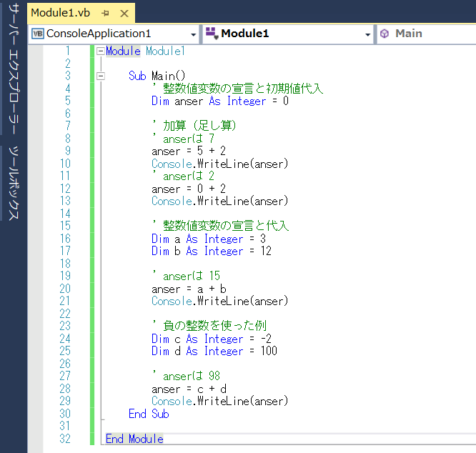Viewport: 476px width, 453px height.
Task: Open the ツールボックス side tab
Action: coord(14,183)
